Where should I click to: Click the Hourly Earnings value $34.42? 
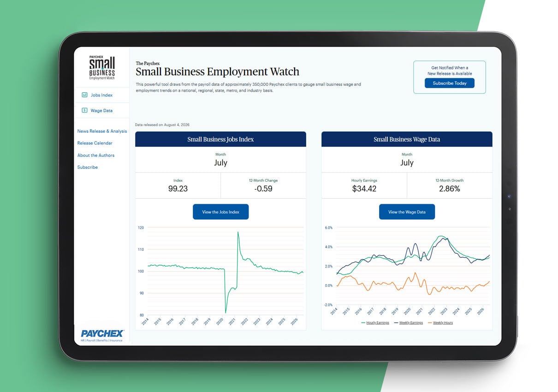364,189
